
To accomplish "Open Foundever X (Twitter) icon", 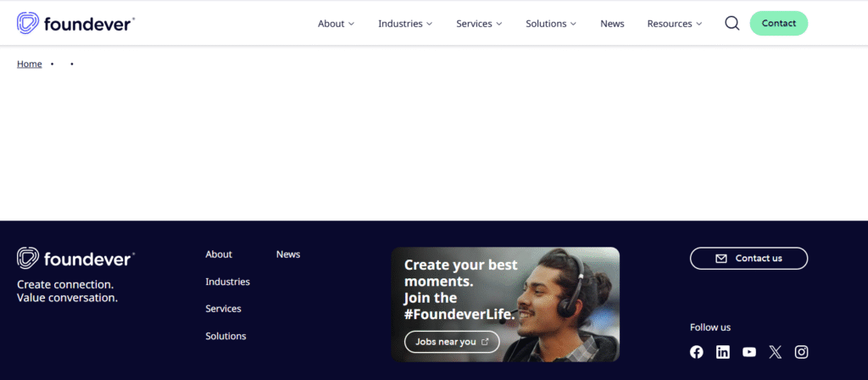I will 775,352.
